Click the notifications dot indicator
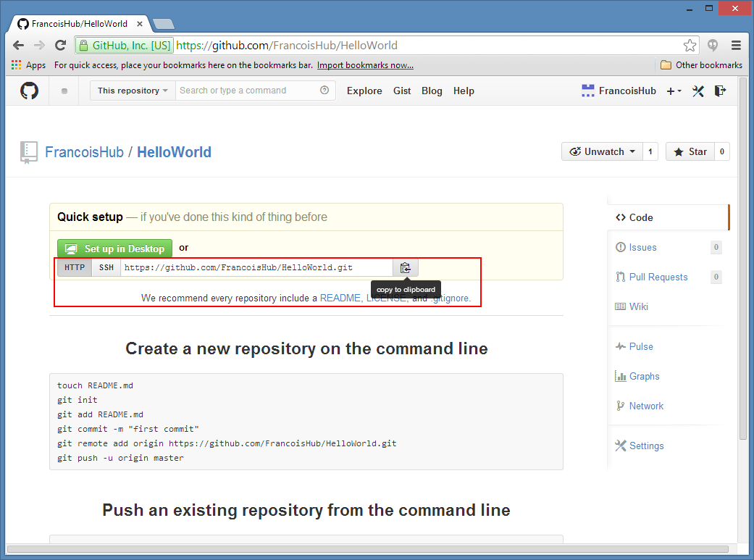The width and height of the screenshot is (754, 560). click(x=64, y=91)
